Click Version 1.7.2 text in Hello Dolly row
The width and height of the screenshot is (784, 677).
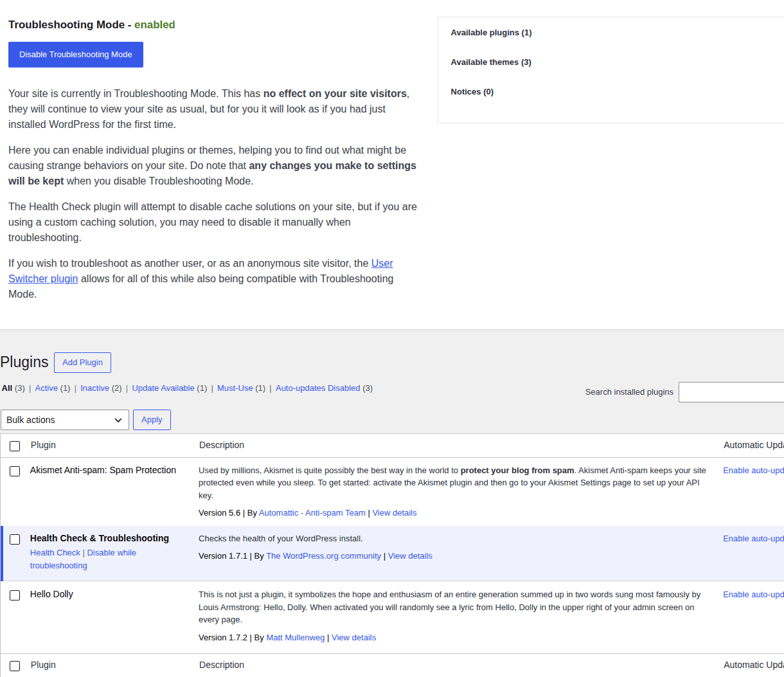223,638
